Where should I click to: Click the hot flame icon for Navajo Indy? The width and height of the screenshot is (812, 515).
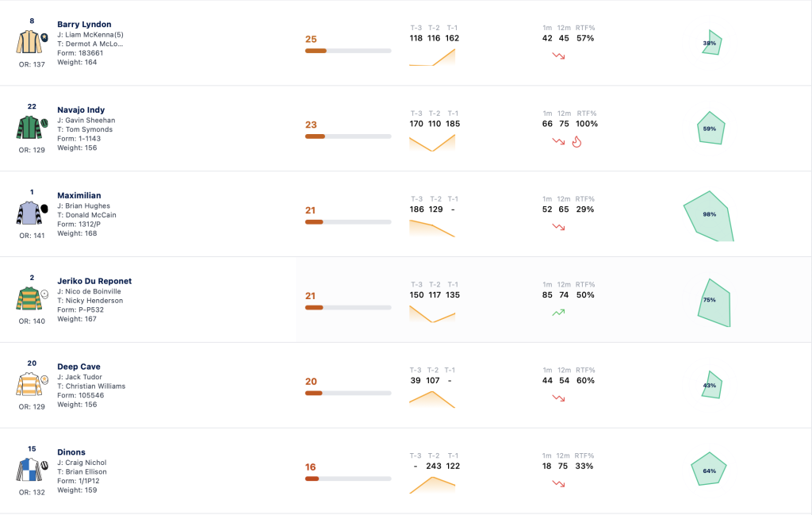(577, 141)
